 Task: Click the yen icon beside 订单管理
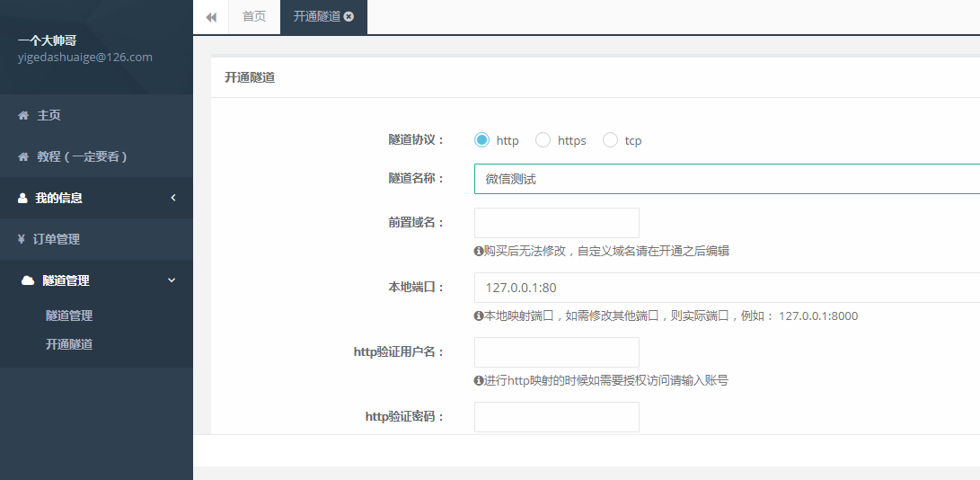(22, 239)
